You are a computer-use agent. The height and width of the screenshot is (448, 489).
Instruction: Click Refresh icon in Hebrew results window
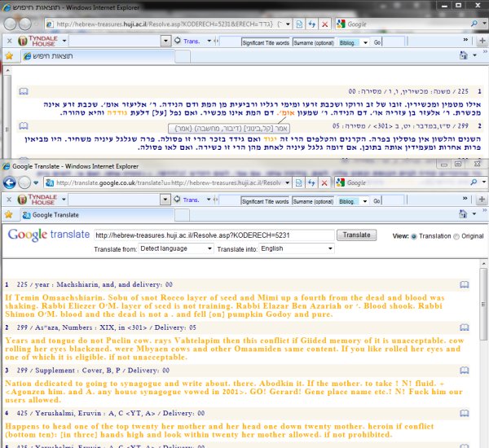[312, 24]
